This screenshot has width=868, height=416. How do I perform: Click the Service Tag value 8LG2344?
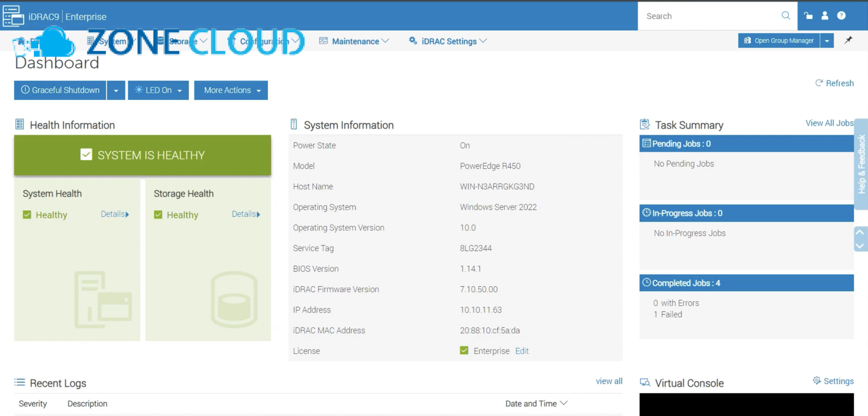click(x=476, y=248)
